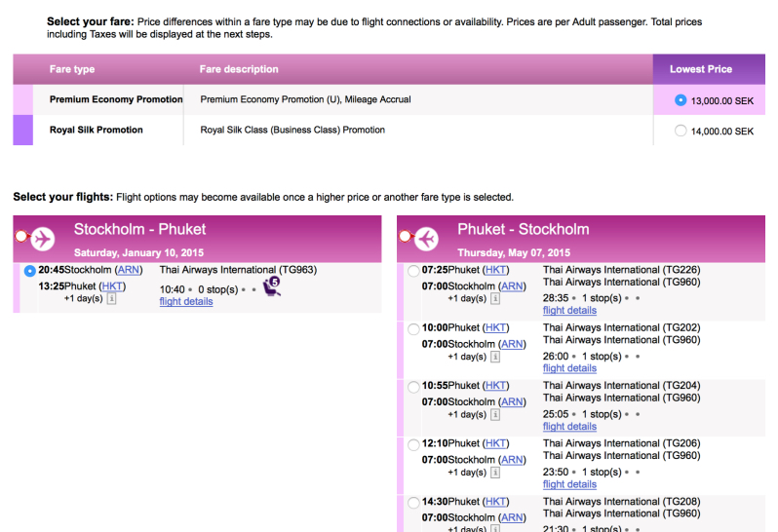This screenshot has height=532, width=778.
Task: Click the Lowest Price column header
Action: coord(700,69)
